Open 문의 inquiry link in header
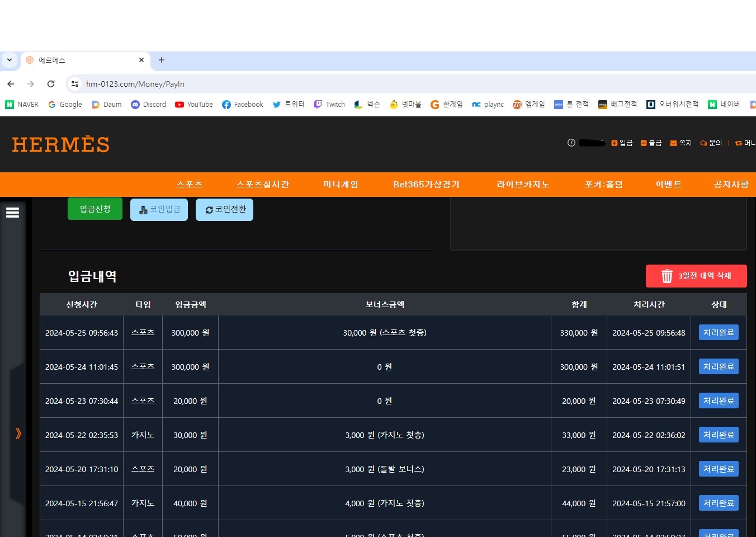 (711, 143)
